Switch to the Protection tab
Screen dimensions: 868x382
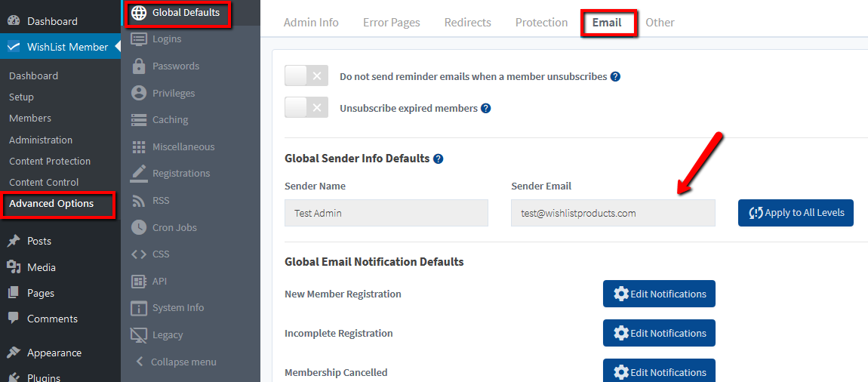(x=541, y=23)
